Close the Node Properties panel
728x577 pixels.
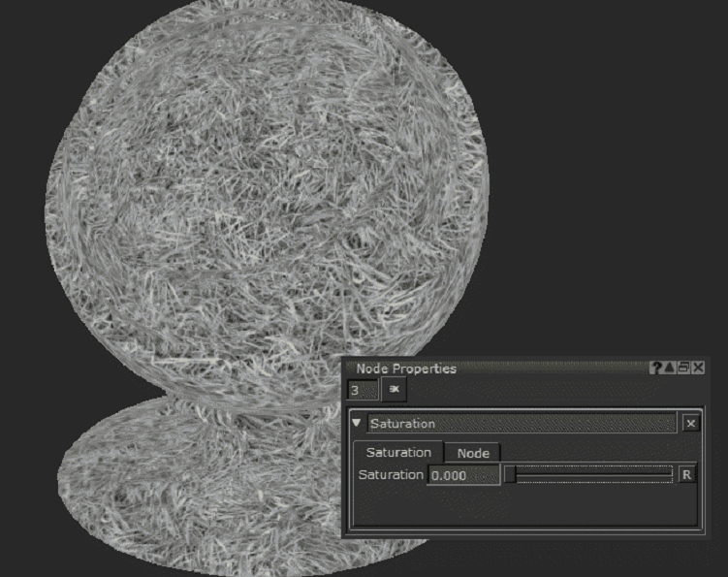[x=698, y=369]
